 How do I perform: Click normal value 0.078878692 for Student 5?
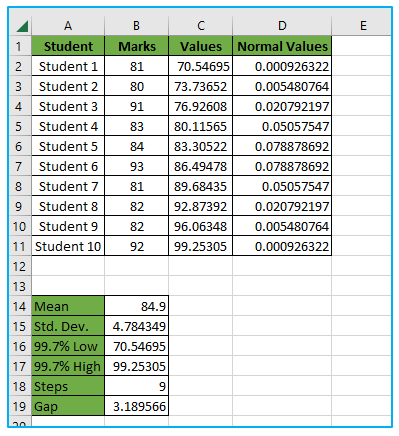pyautogui.click(x=282, y=146)
